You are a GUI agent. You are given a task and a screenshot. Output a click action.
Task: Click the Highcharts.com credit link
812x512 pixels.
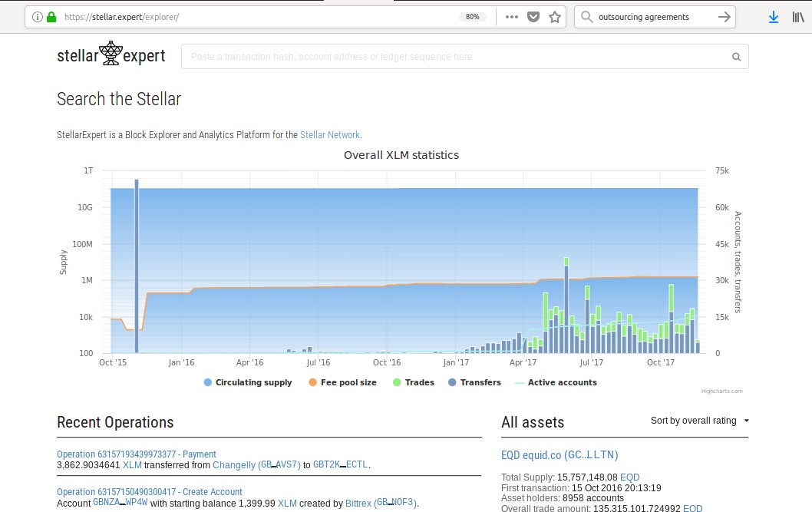coord(722,391)
